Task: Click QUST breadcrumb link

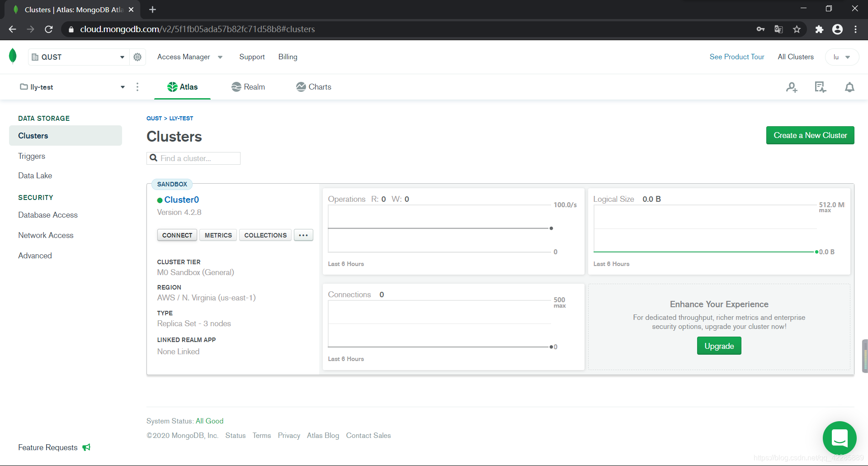Action: [x=154, y=118]
